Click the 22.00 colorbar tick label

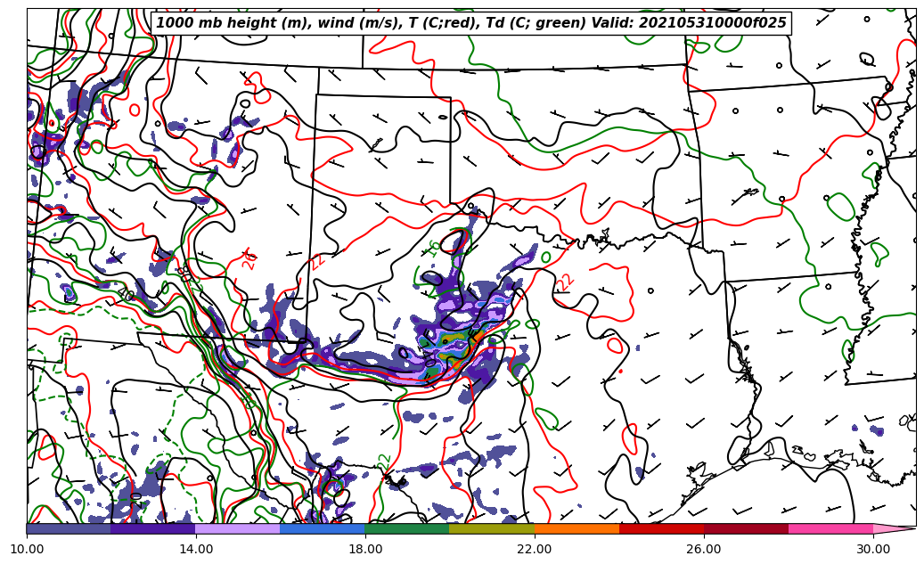(535, 550)
